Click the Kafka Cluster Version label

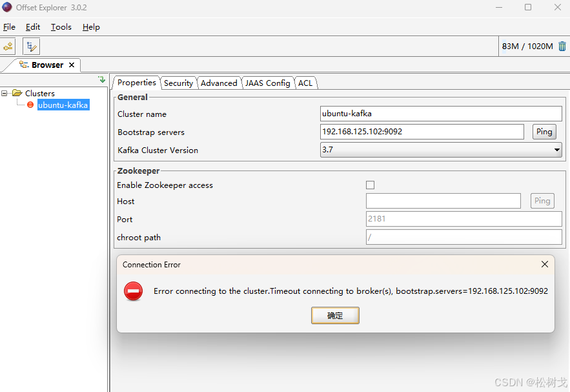coord(158,150)
